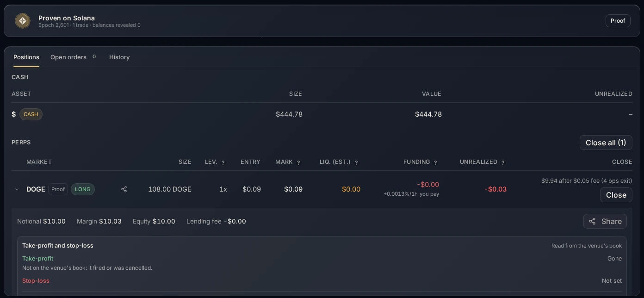Screen dimensions: 644x298
Task: Click the 'Gone' take-profit status
Action: 614,259
